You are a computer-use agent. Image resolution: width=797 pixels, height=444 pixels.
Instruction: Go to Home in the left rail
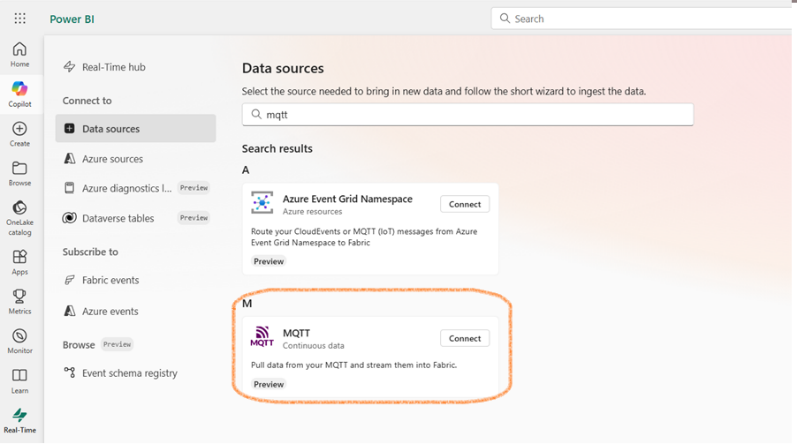20,54
